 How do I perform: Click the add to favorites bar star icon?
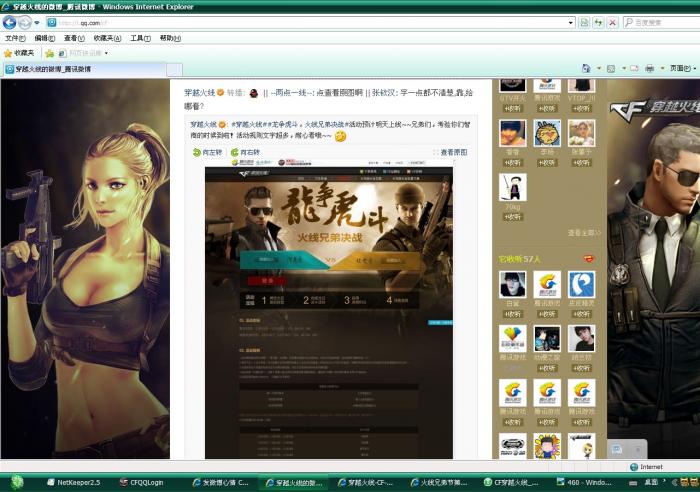click(x=50, y=54)
